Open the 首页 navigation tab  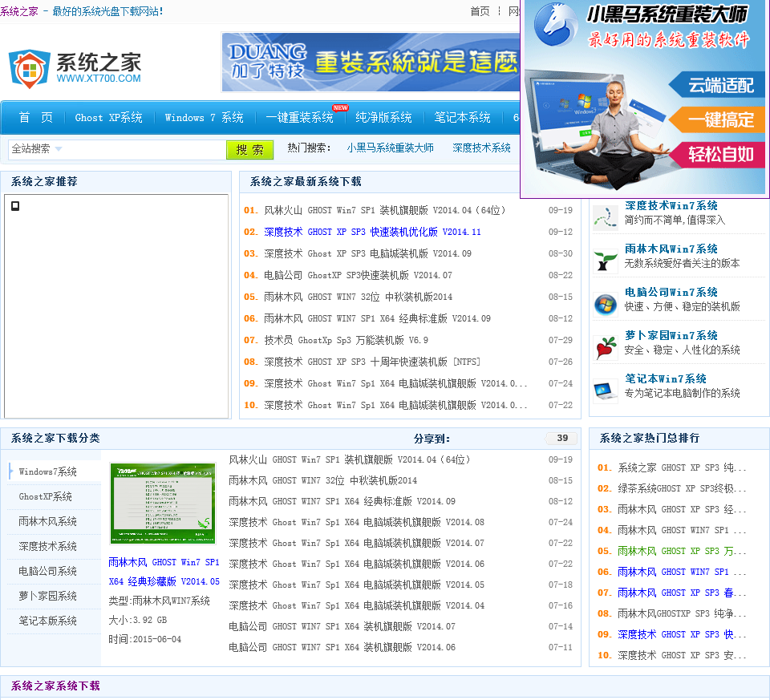(x=35, y=118)
